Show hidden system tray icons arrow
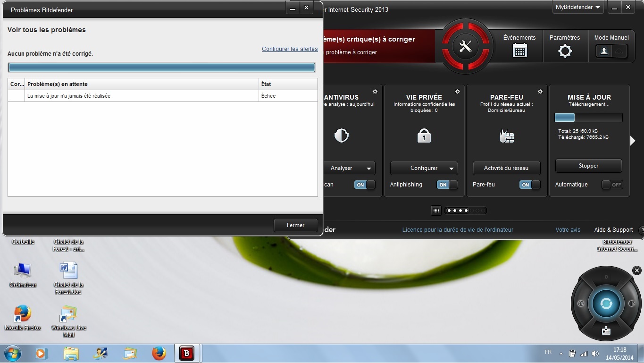The height and width of the screenshot is (363, 644). point(561,354)
